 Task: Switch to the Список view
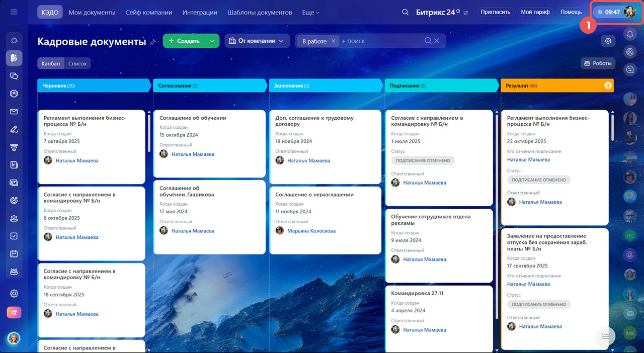pos(77,63)
